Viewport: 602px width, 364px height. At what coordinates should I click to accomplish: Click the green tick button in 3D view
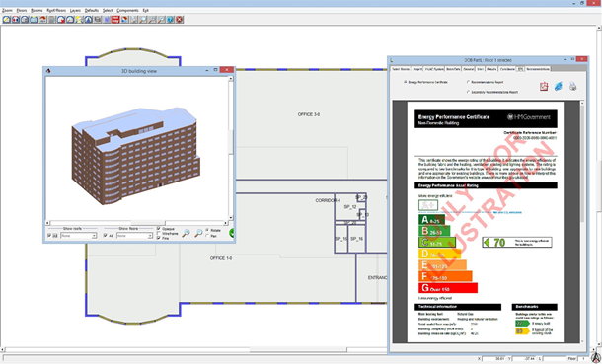click(232, 233)
